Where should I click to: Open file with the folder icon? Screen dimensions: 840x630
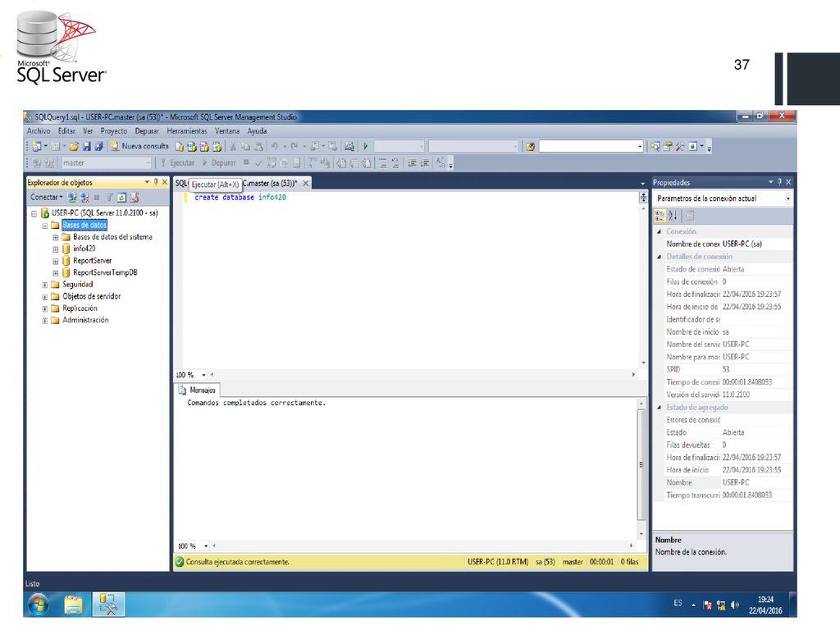(74, 146)
